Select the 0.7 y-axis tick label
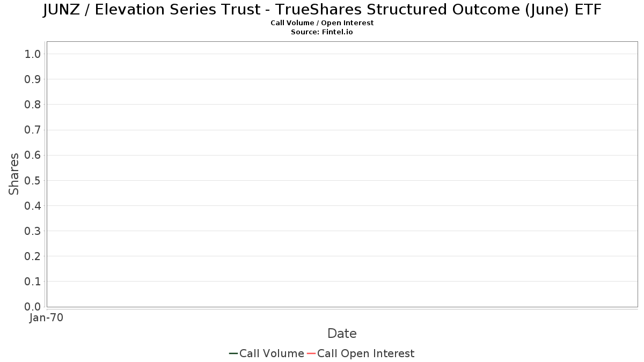644x362 pixels. coord(33,130)
